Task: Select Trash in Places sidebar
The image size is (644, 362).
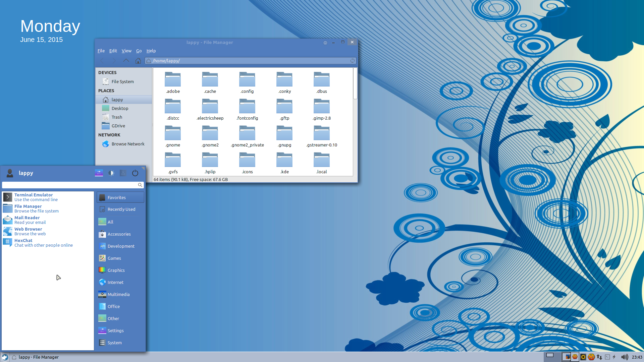Action: pos(124,117)
